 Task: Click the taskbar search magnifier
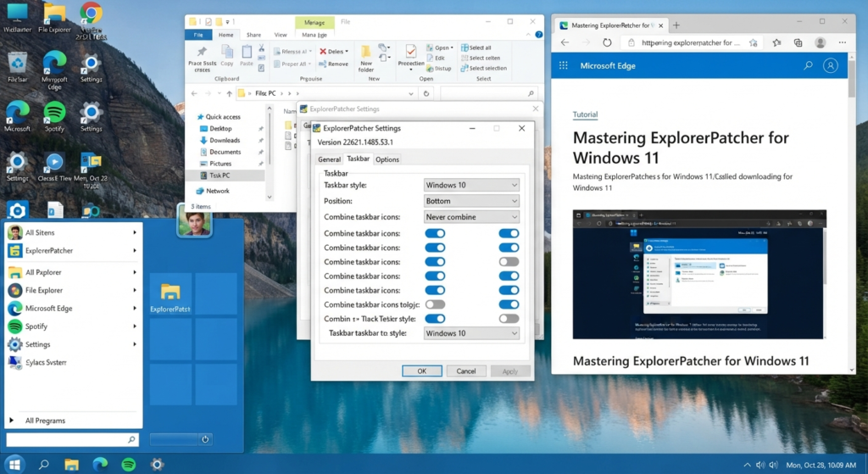pos(44,465)
